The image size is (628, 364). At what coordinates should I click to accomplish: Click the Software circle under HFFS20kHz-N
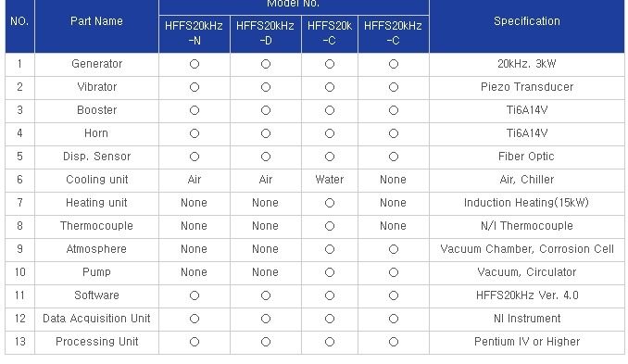pos(195,295)
